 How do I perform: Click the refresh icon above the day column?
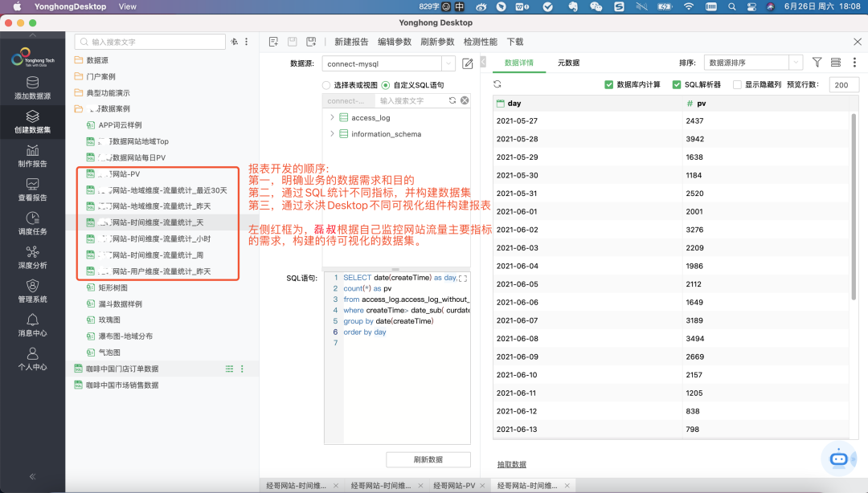(497, 84)
